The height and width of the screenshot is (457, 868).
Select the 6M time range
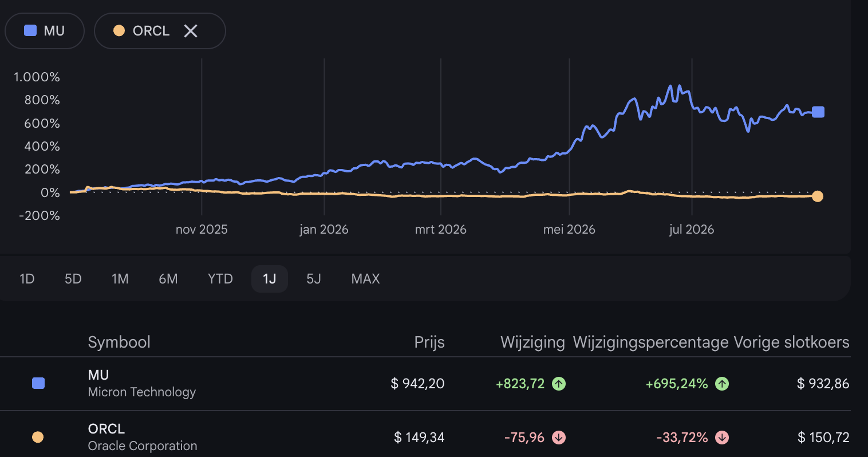pyautogui.click(x=168, y=279)
